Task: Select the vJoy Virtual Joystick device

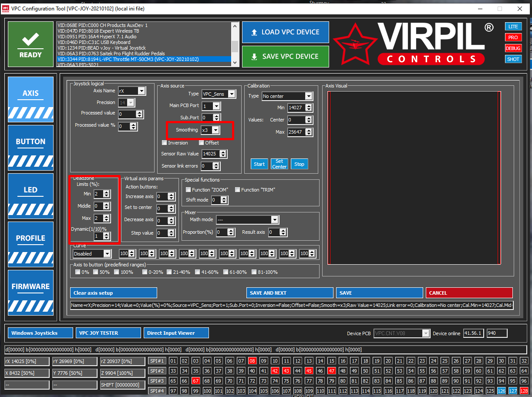Action: 144,48
